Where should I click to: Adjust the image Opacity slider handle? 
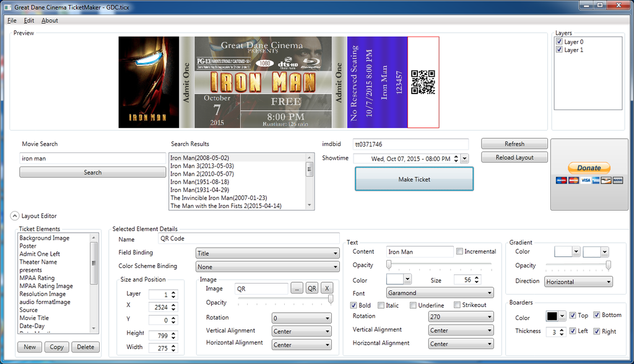pyautogui.click(x=331, y=299)
